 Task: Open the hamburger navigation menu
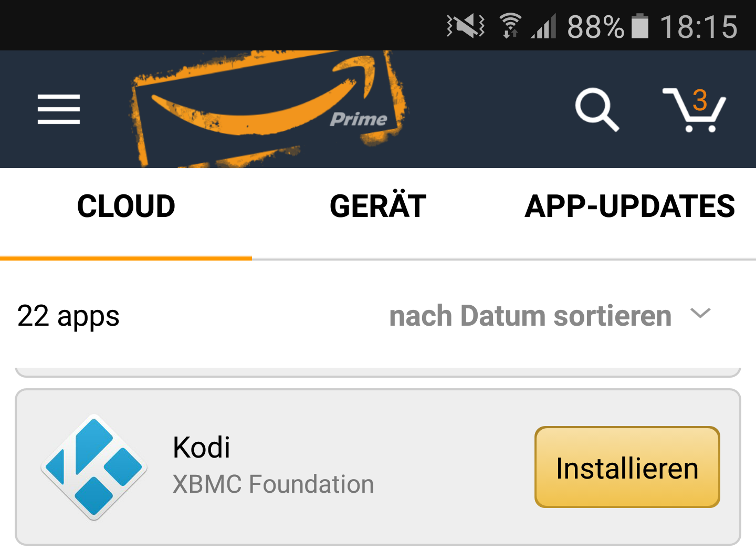pyautogui.click(x=58, y=109)
